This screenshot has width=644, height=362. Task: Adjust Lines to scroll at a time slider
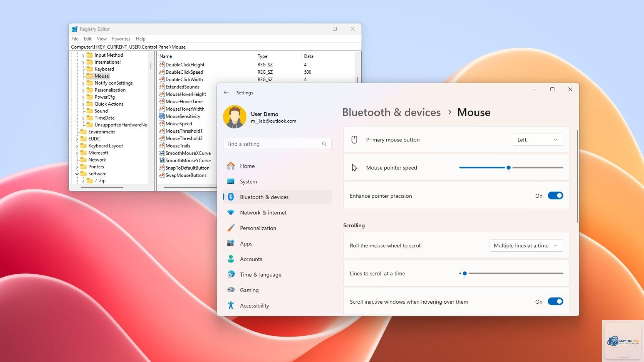[x=511, y=274]
